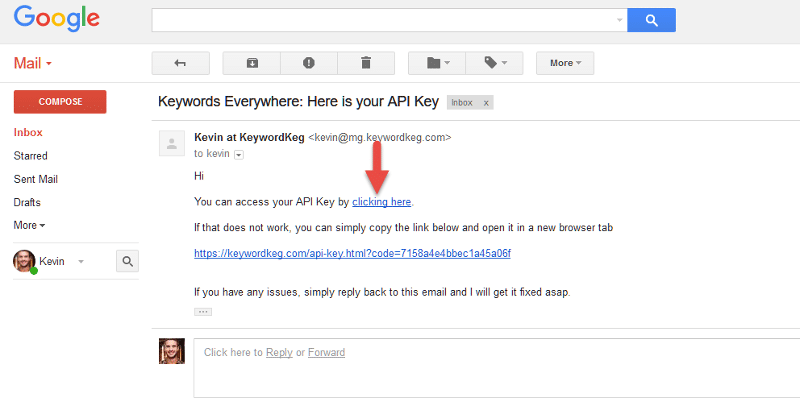Viewport: 800px width, 406px height.
Task: Click the COMPOSE button
Action: pyautogui.click(x=60, y=102)
